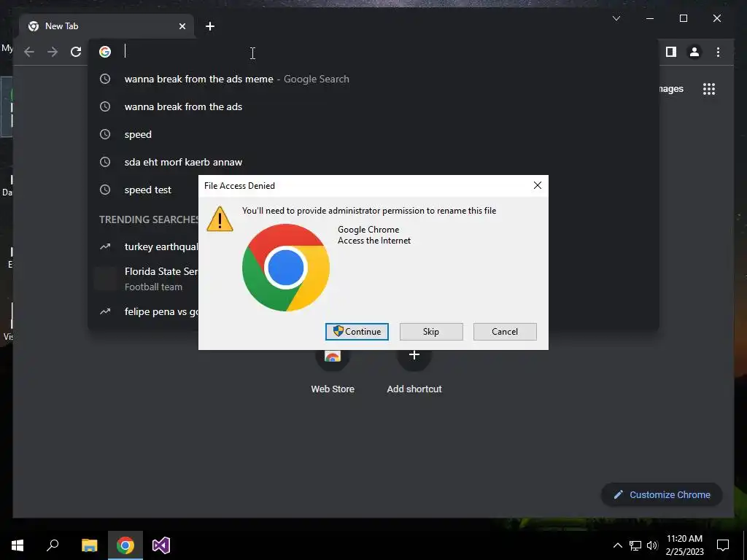This screenshot has height=560, width=747.
Task: Click the large Chrome logo in dialog
Action: [286, 268]
